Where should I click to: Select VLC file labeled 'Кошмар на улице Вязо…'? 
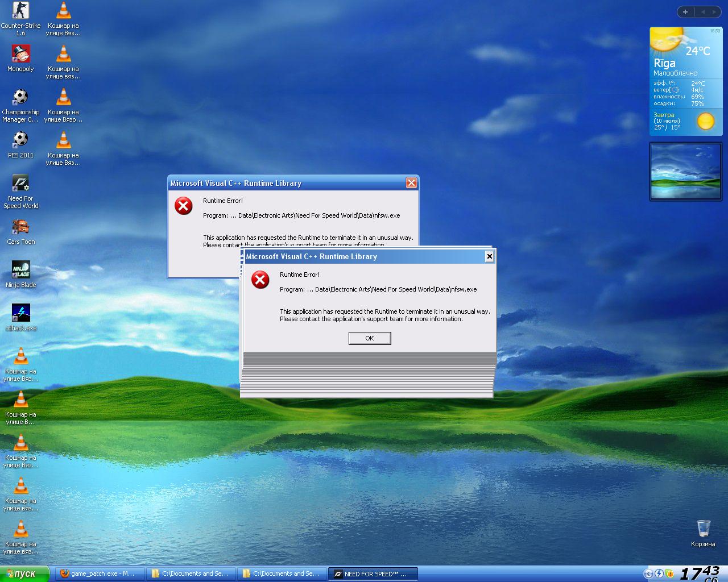point(63,105)
